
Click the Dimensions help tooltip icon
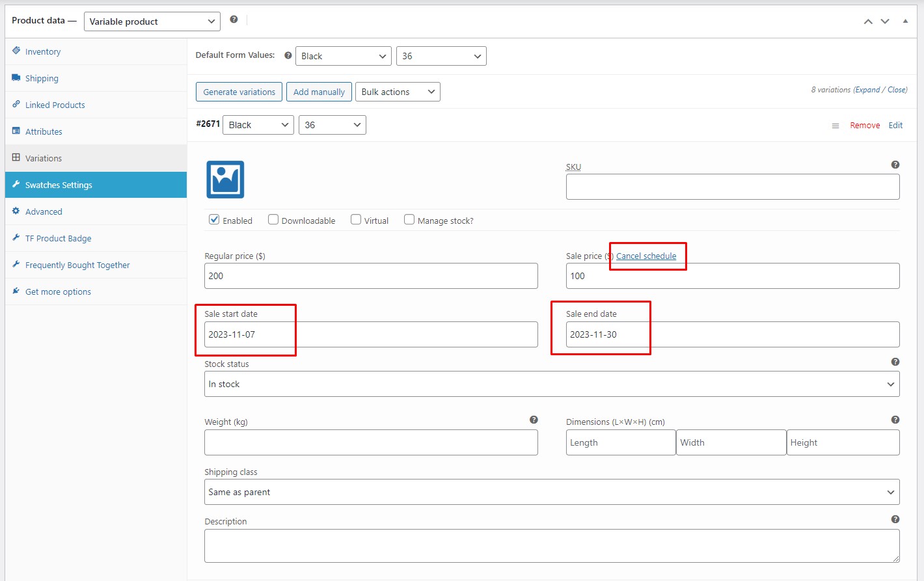click(x=895, y=420)
